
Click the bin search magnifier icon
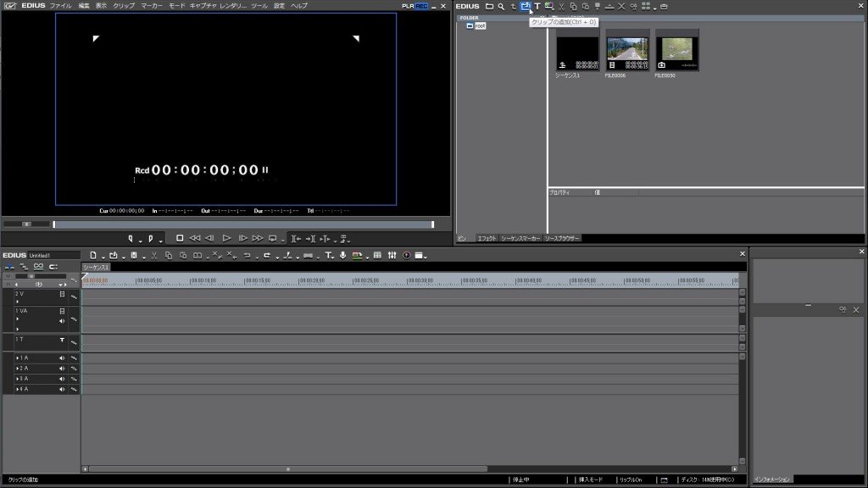click(x=501, y=7)
